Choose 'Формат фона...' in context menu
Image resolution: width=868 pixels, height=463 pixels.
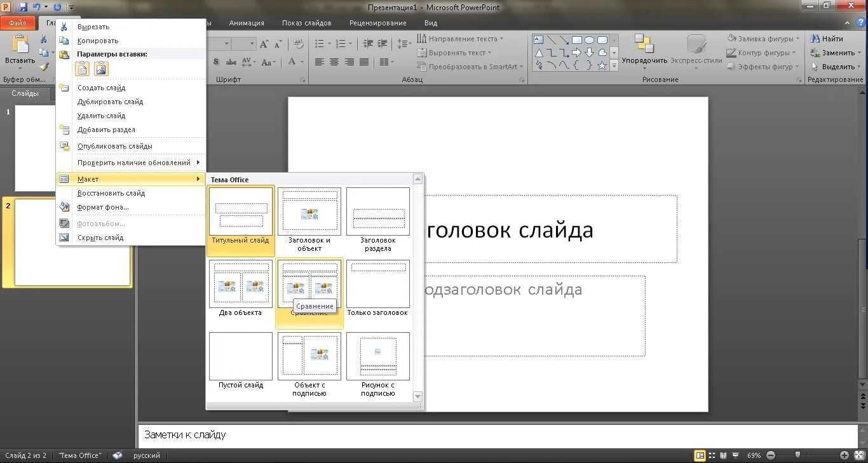point(131,207)
